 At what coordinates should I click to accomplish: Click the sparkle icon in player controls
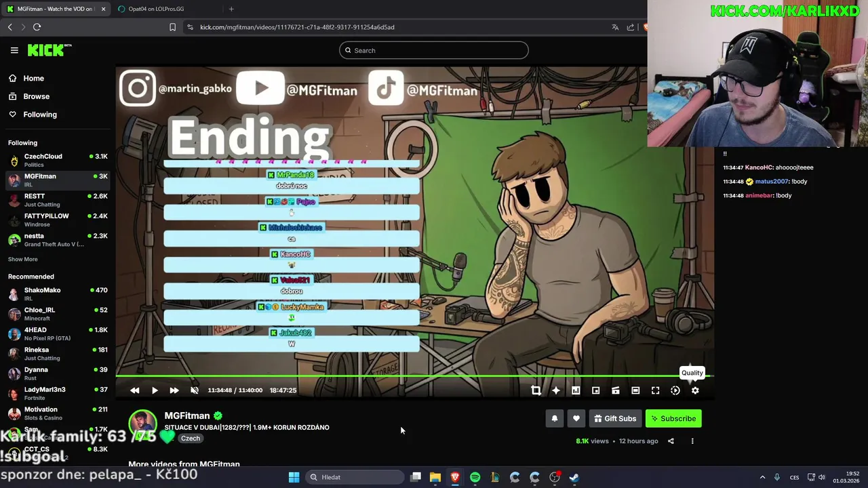555,390
